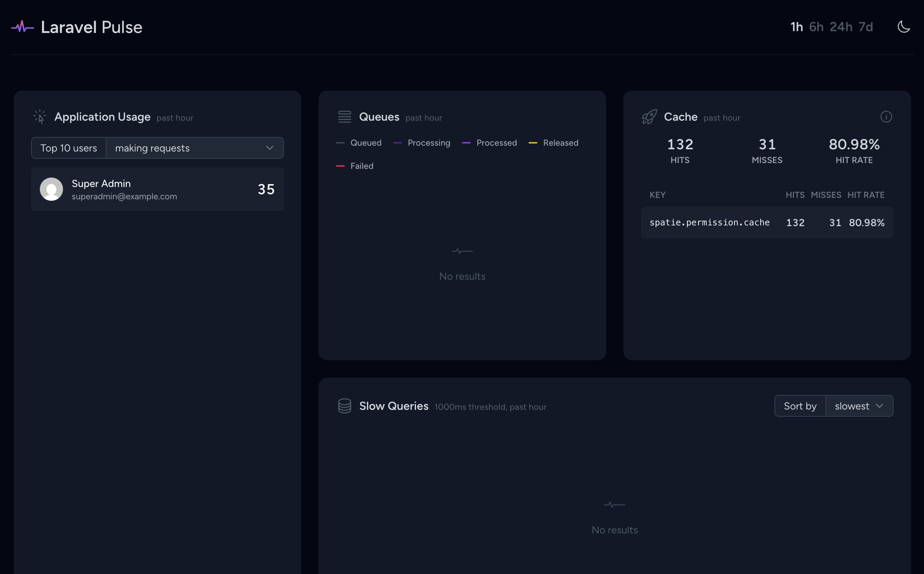The width and height of the screenshot is (924, 574).
Task: Click 'No results' in the Queues card
Action: click(x=462, y=276)
